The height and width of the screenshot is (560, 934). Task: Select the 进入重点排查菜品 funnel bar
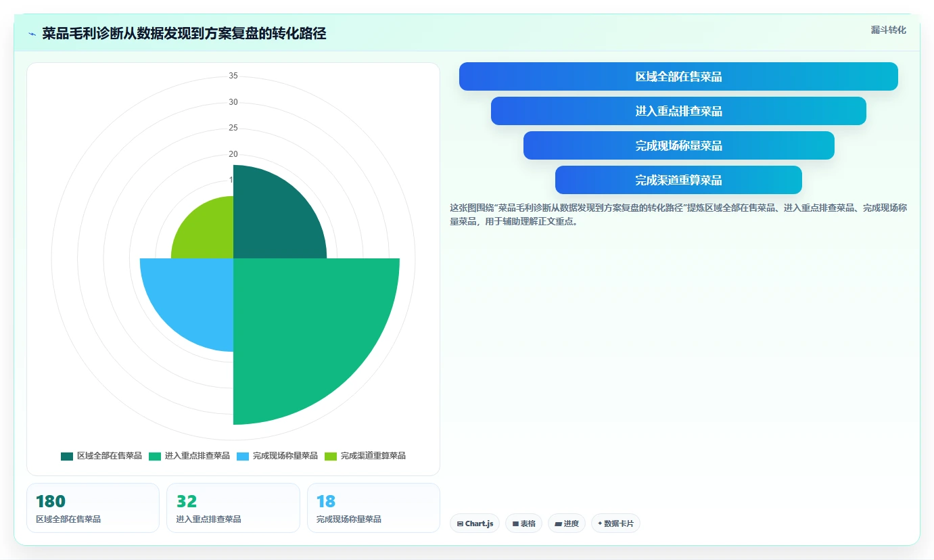click(x=678, y=111)
